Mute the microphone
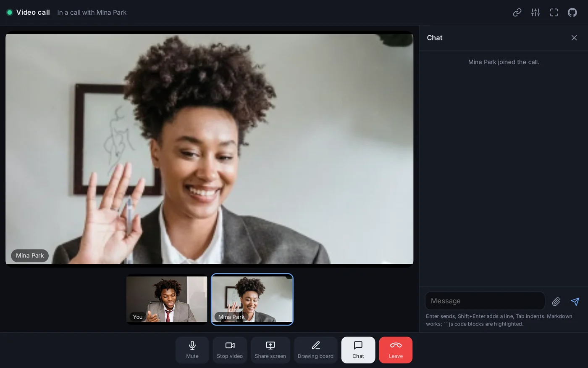This screenshot has width=588, height=368. point(192,350)
